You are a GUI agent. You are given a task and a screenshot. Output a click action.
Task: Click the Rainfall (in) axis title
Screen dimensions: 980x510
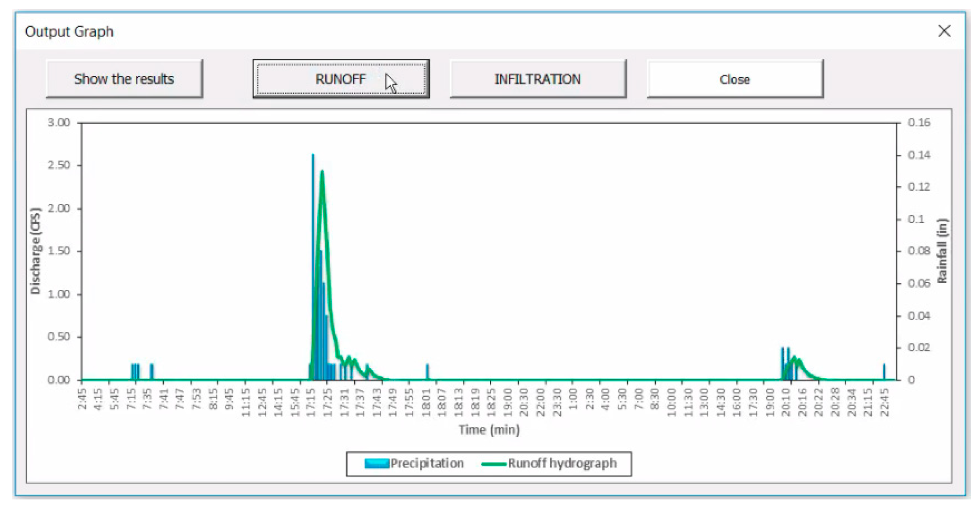coord(942,251)
